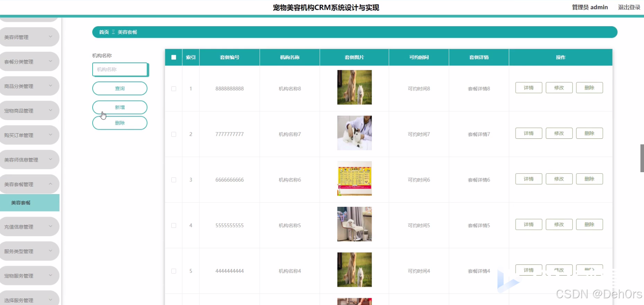Click the 管理员 admin label
Screen dimensions: 644x305
click(x=590, y=7)
